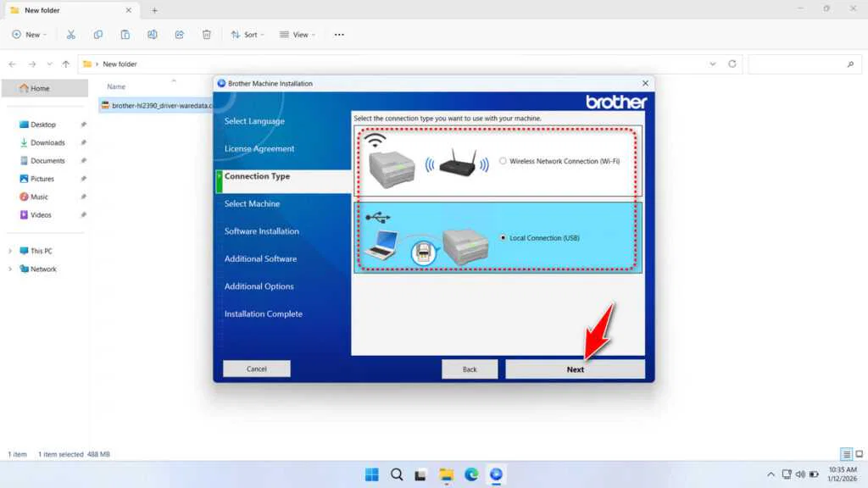Open the See more ellipsis menu
The width and height of the screenshot is (868, 488).
pos(338,34)
